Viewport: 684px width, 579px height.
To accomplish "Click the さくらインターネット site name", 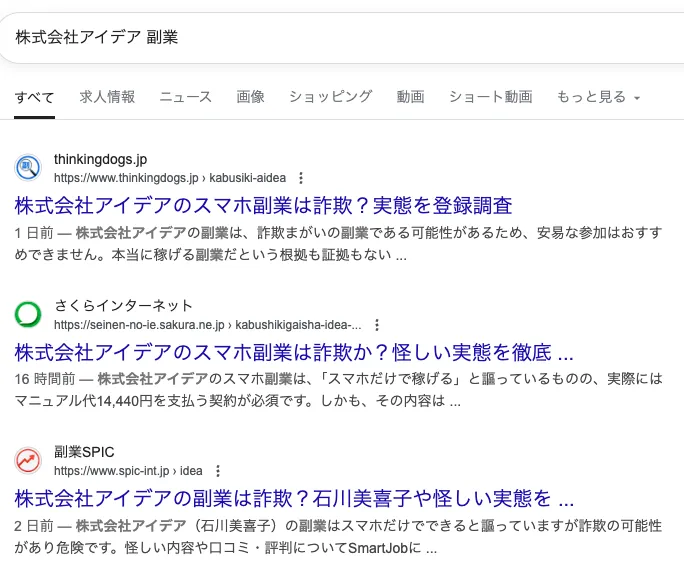I will [x=123, y=306].
